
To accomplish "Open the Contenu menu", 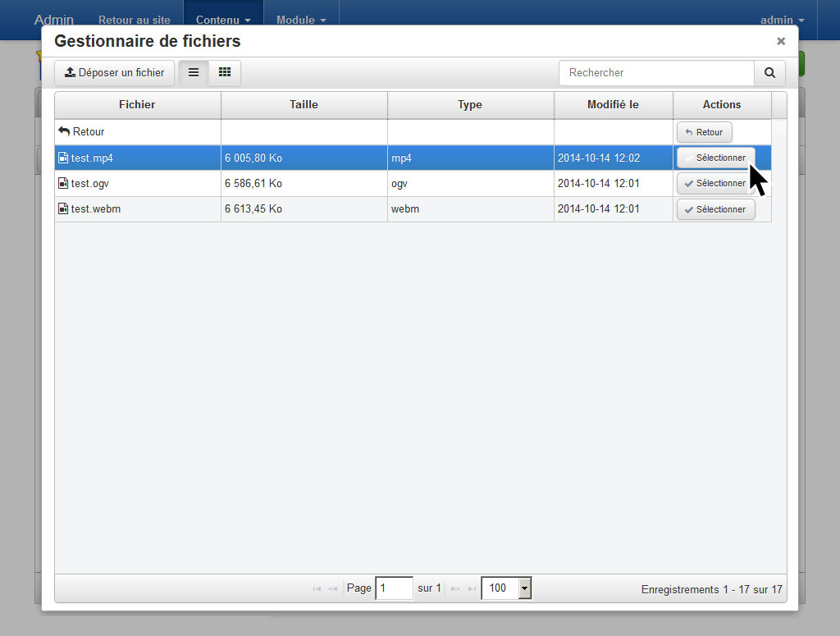I will coord(222,20).
